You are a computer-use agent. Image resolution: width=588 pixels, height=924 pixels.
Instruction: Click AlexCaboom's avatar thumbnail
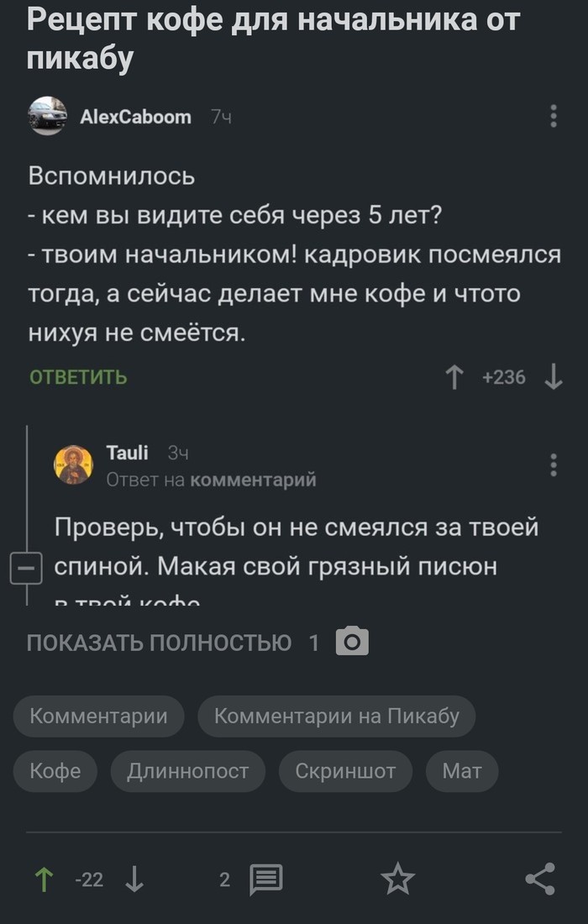48,116
